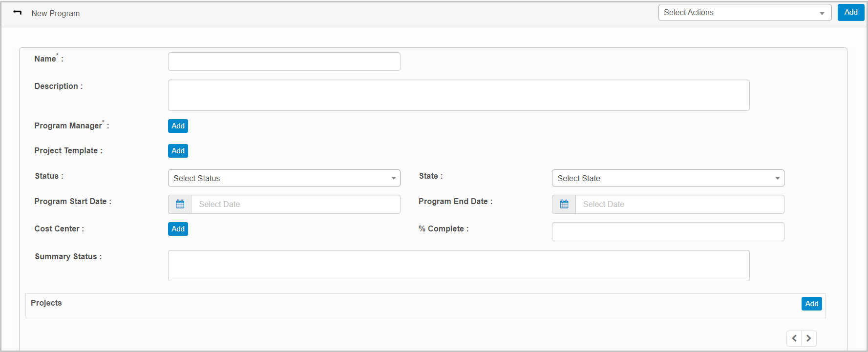The image size is (868, 352).
Task: Open the Program Start Date calendar icon
Action: [x=180, y=204]
